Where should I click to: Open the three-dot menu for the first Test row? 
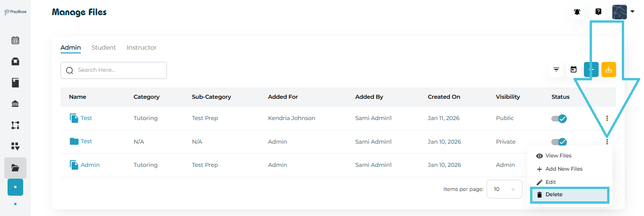point(607,118)
